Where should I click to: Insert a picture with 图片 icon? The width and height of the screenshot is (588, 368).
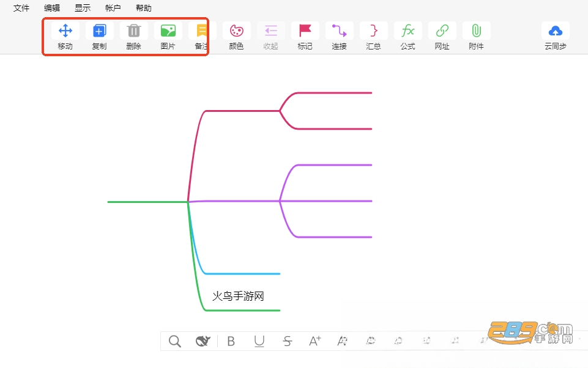tap(168, 31)
